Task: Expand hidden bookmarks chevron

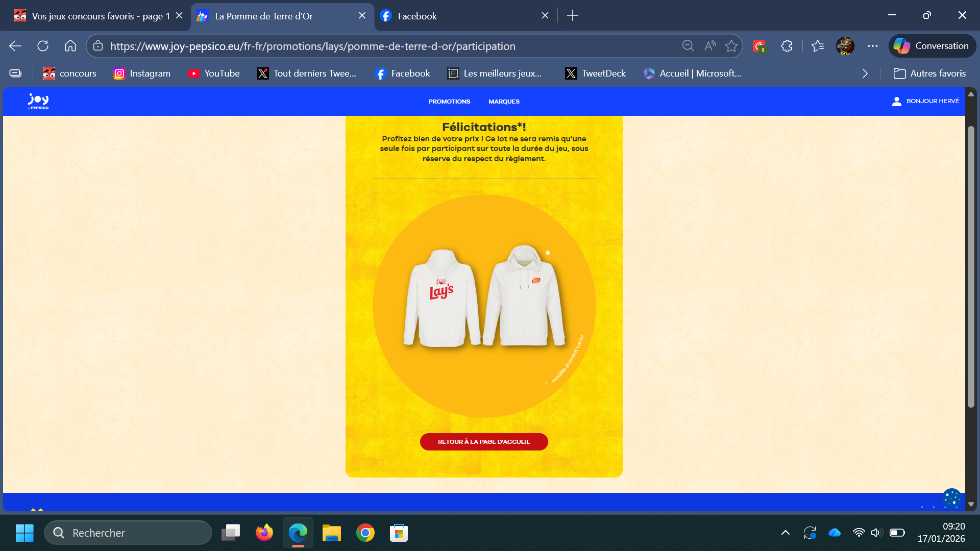Action: (865, 73)
